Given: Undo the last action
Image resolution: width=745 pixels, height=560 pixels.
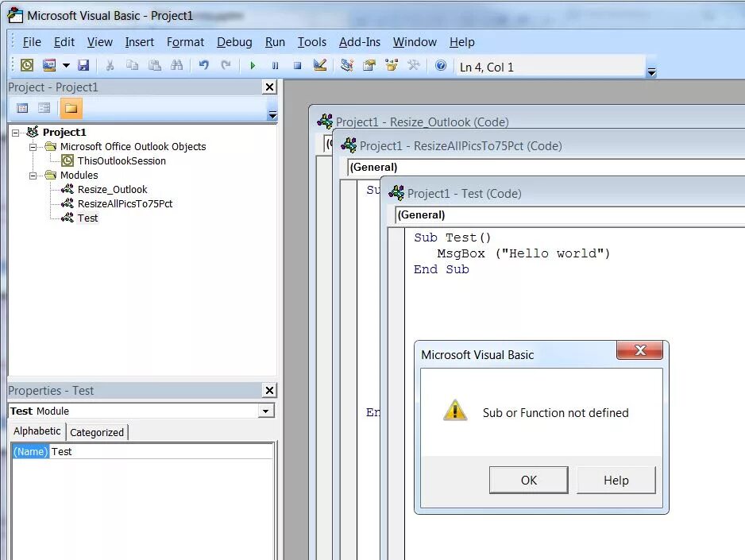Looking at the screenshot, I should click(204, 65).
